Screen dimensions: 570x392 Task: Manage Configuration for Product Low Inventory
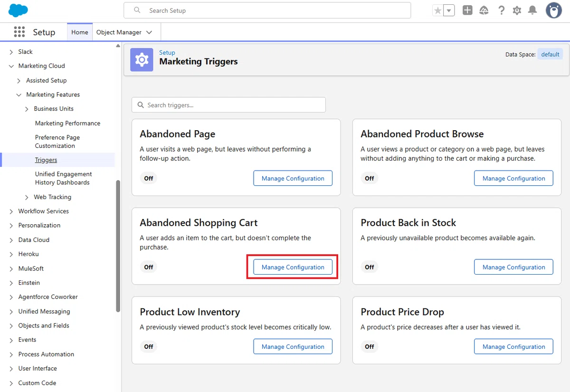293,346
